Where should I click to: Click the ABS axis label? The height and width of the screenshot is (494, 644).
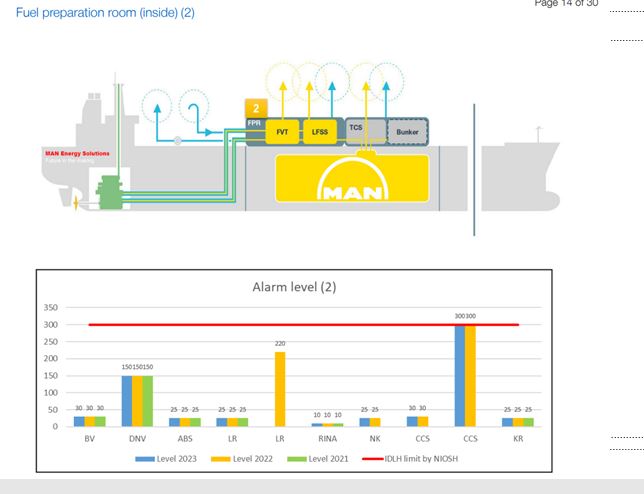[185, 439]
